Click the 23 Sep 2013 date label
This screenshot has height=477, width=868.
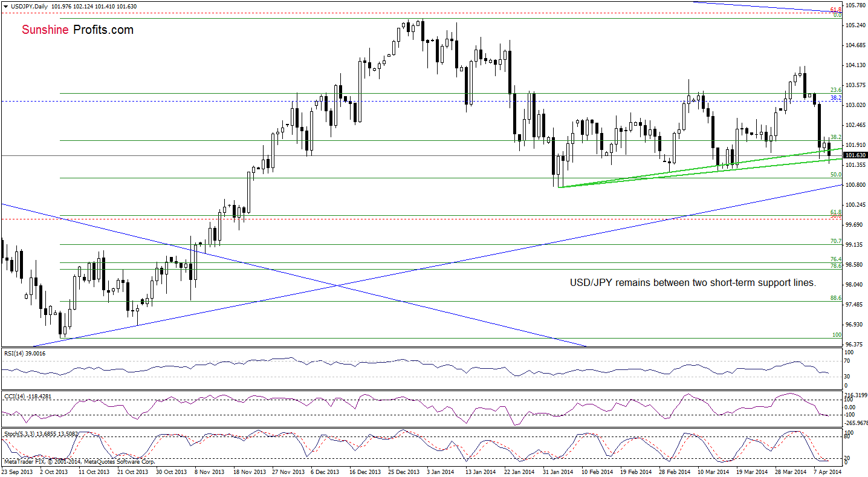coord(18,472)
